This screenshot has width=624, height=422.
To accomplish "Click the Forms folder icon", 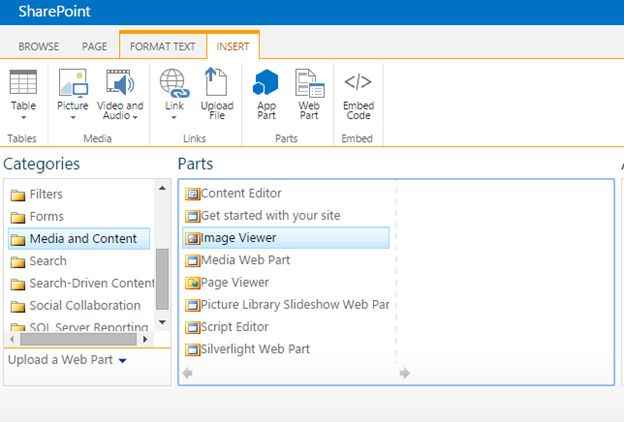I will 18,218.
